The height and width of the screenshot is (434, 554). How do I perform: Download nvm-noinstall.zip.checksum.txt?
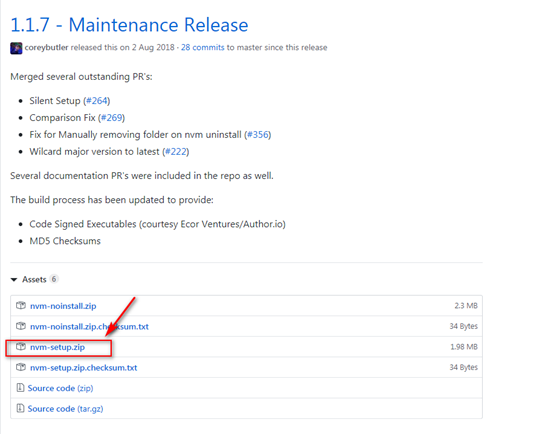(89, 327)
